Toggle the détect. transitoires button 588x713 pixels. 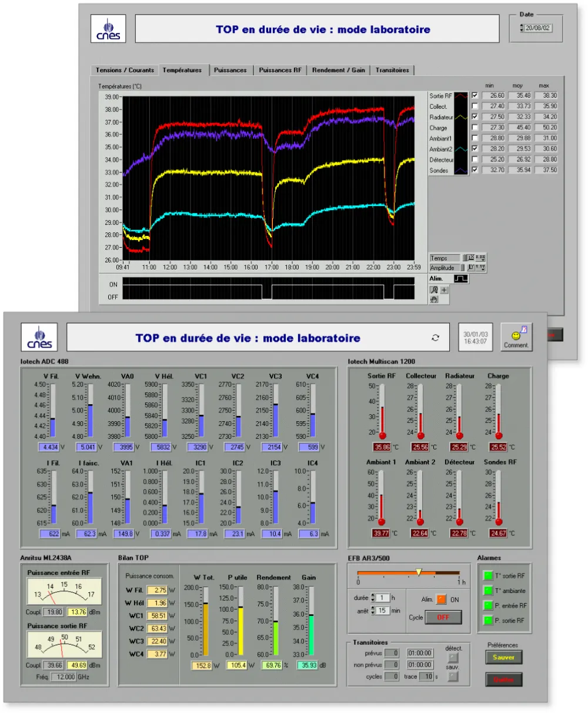[452, 658]
